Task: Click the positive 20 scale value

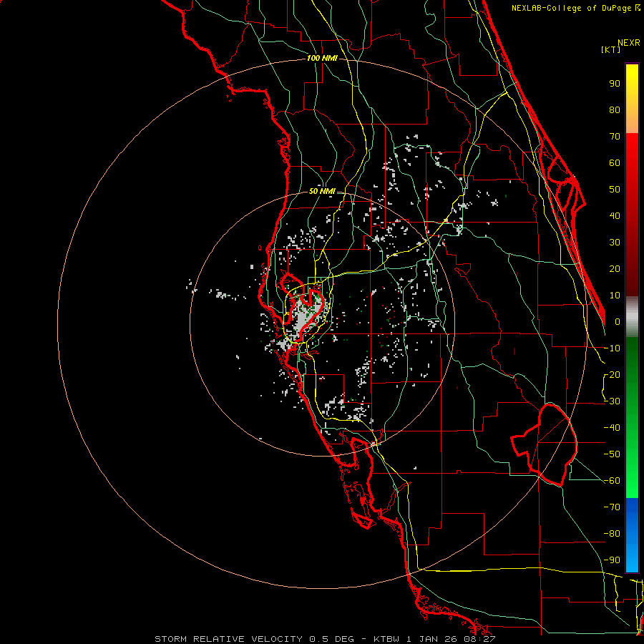Action: coord(615,268)
